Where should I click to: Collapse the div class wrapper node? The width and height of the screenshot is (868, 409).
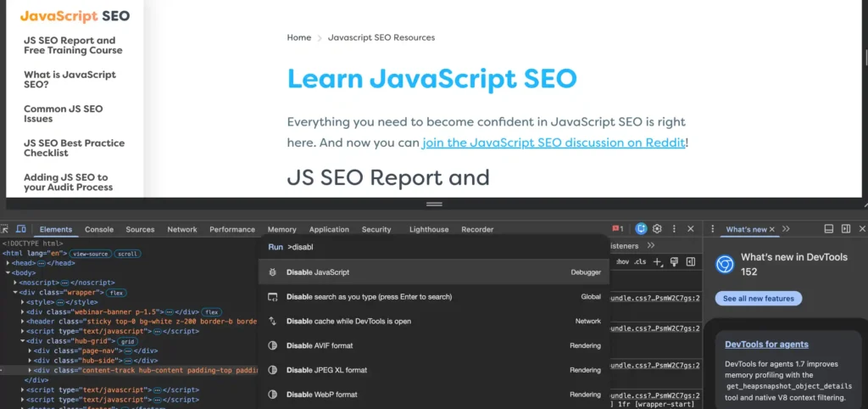(15, 292)
